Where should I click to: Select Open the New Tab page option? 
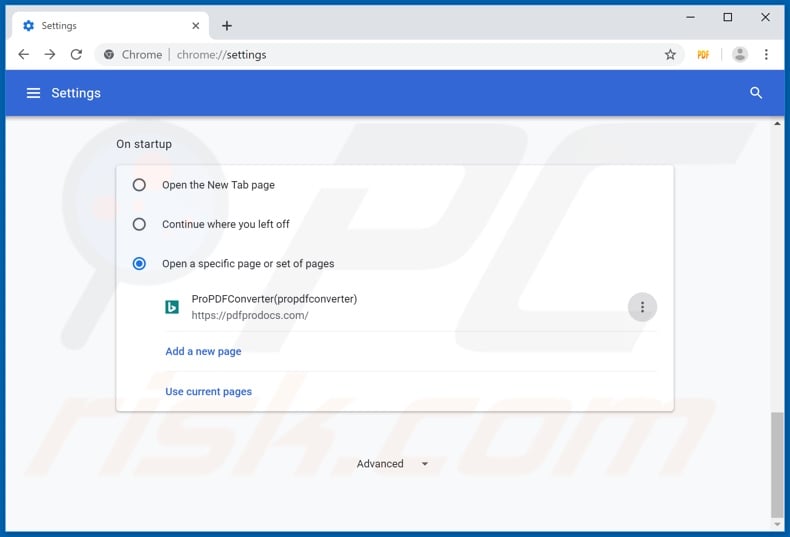(x=139, y=185)
